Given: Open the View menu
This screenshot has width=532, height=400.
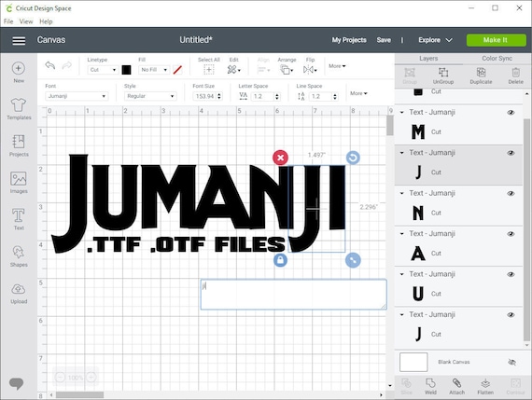Looking at the screenshot, I should click(26, 21).
